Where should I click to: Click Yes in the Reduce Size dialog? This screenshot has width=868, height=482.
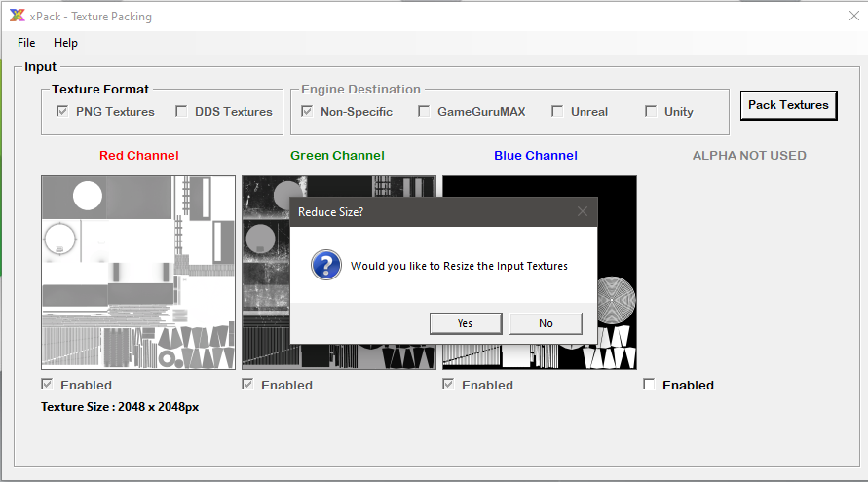click(x=466, y=323)
